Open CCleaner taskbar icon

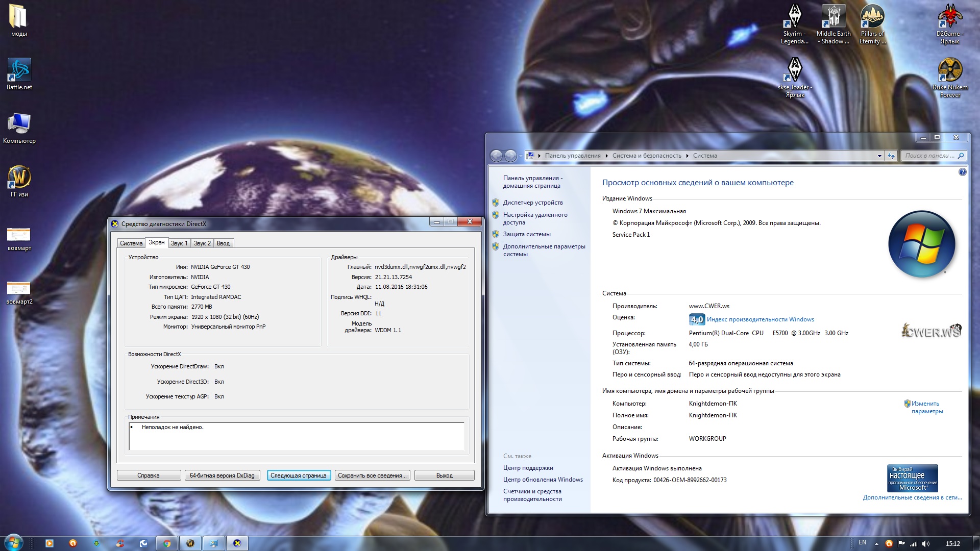120,543
